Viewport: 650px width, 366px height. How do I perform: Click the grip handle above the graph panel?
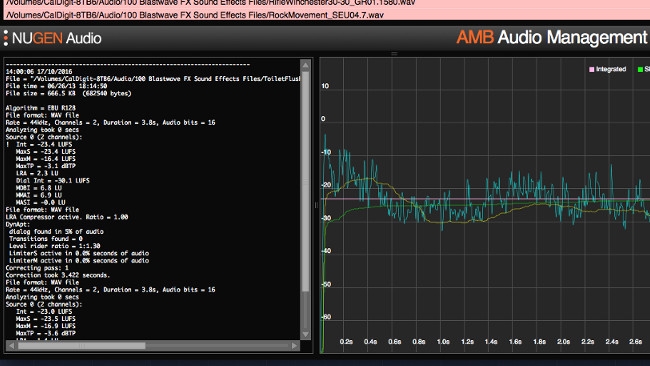pyautogui.click(x=394, y=54)
